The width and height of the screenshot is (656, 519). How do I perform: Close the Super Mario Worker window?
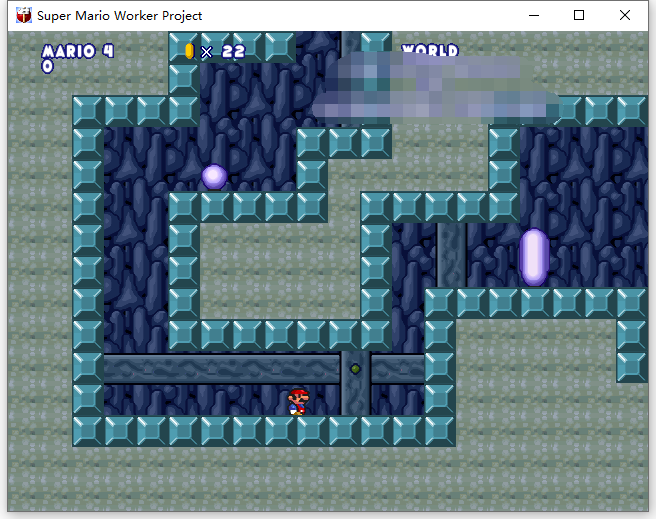[625, 15]
